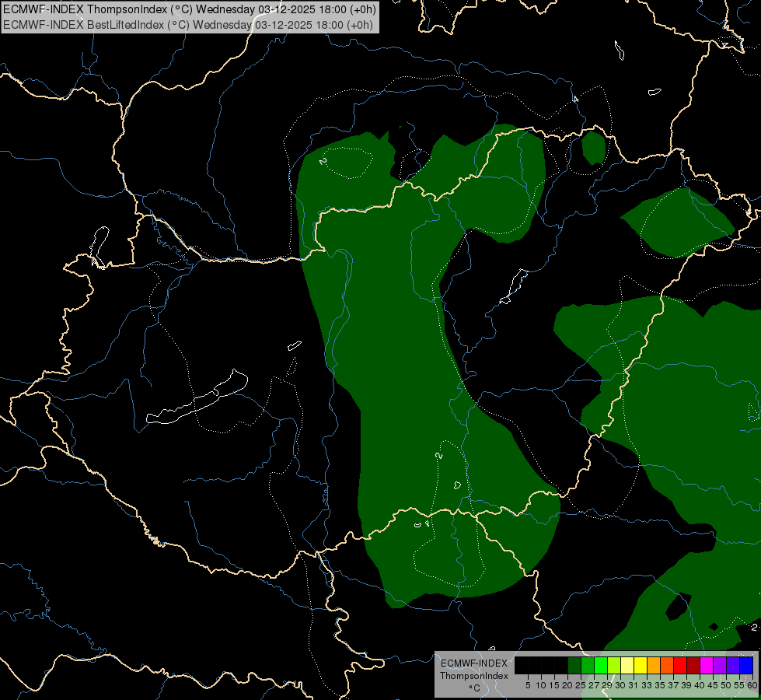Click the legend tick value '45'

click(x=713, y=685)
